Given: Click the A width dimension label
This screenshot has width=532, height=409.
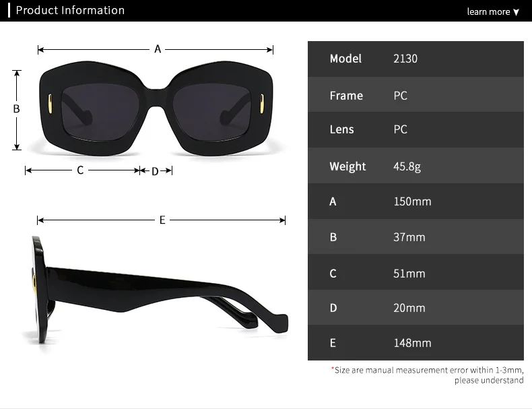Looking at the screenshot, I should (x=158, y=49).
